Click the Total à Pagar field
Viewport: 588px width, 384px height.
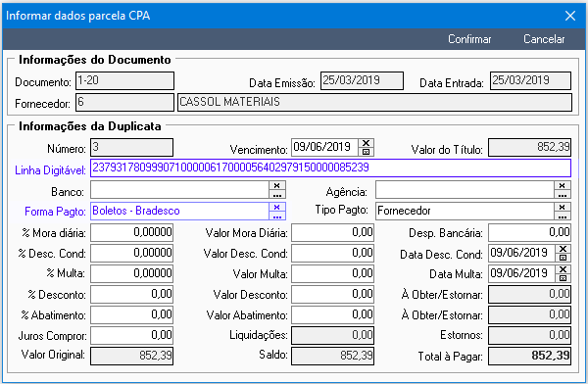click(x=529, y=356)
